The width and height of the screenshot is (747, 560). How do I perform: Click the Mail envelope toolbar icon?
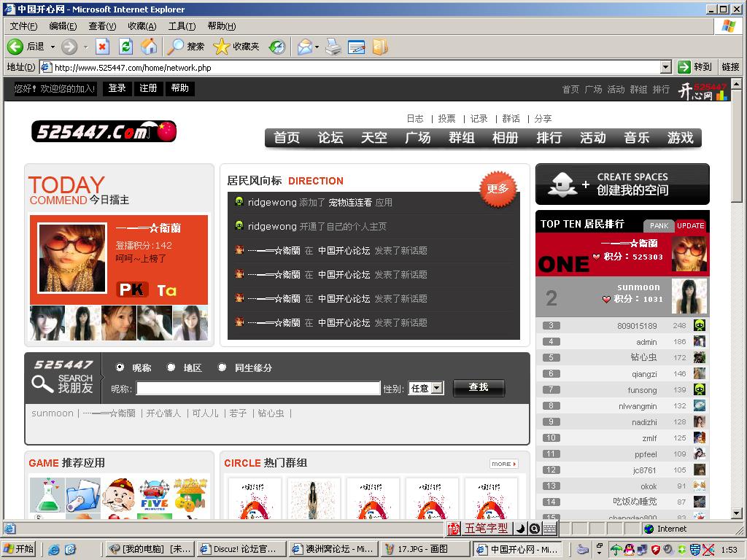304,46
